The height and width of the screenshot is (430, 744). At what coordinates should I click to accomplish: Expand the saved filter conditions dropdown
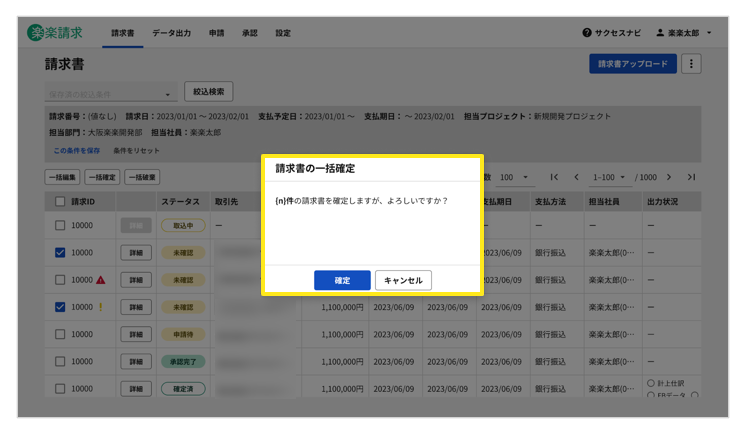(x=167, y=95)
